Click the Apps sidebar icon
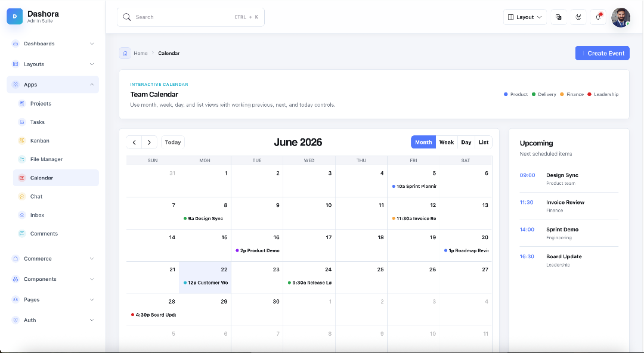 pyautogui.click(x=16, y=85)
